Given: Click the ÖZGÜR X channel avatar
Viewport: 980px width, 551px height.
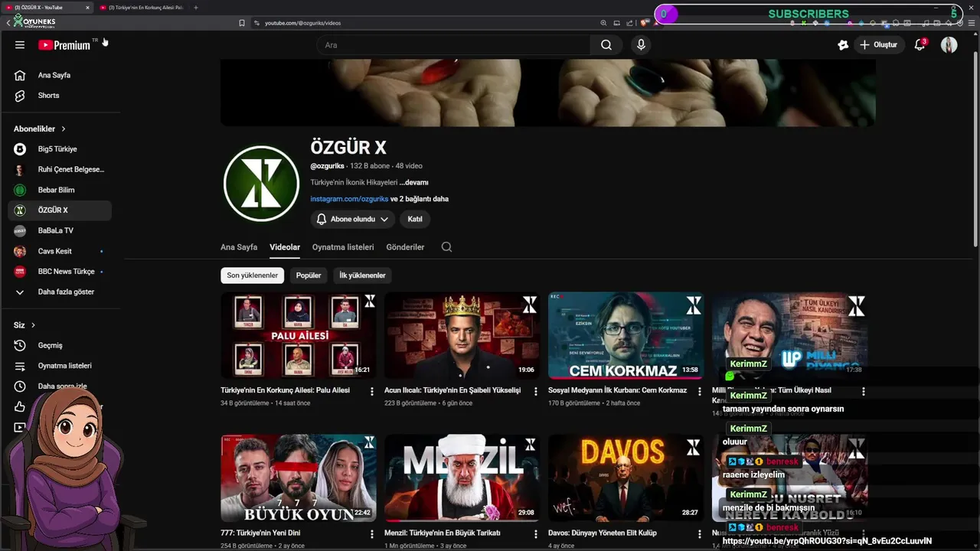Looking at the screenshot, I should 261,184.
